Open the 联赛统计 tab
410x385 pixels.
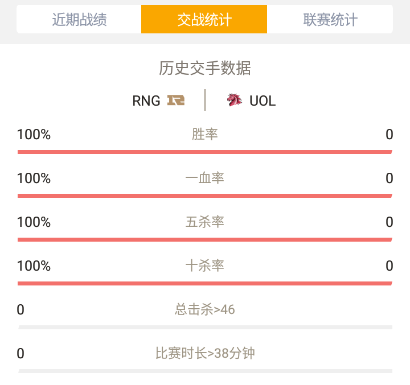[330, 19]
